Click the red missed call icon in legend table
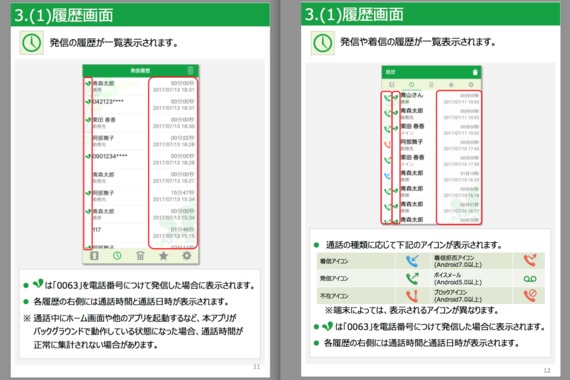 pos(412,296)
